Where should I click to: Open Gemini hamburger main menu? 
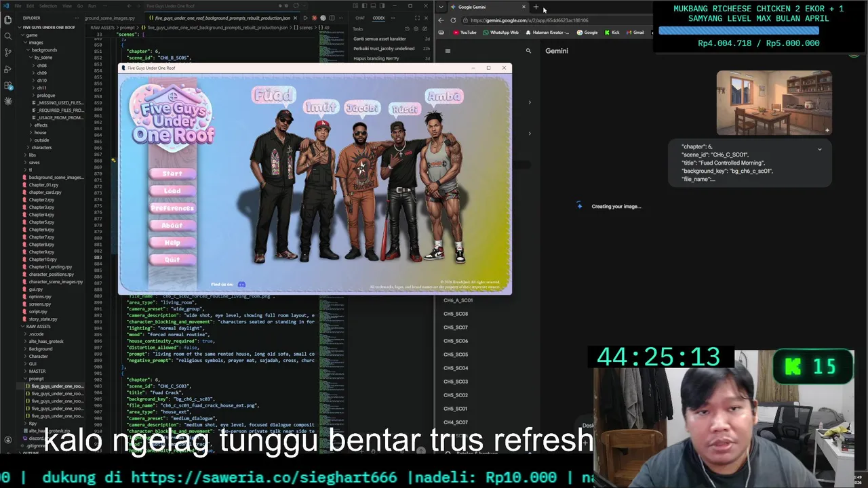pos(448,51)
